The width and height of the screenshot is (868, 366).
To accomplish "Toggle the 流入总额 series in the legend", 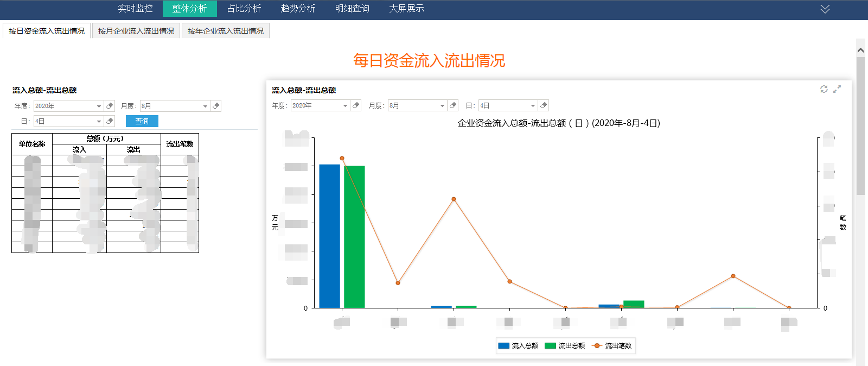I will click(518, 346).
